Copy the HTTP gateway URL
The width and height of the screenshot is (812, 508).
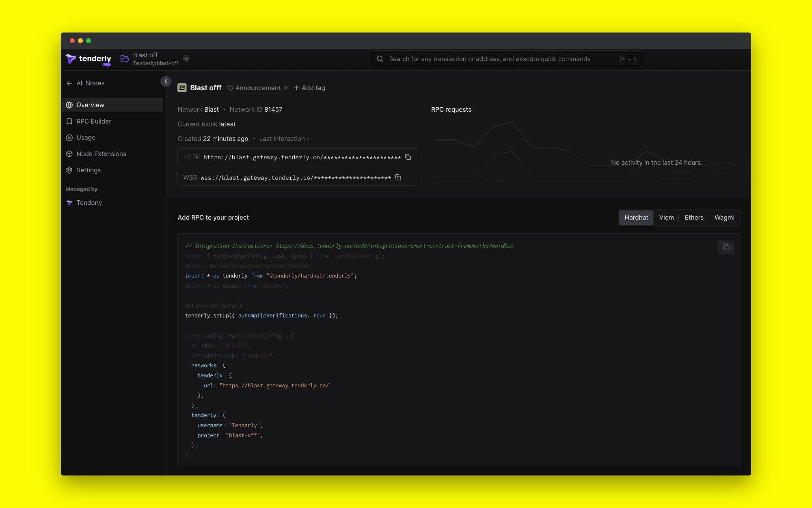[408, 157]
